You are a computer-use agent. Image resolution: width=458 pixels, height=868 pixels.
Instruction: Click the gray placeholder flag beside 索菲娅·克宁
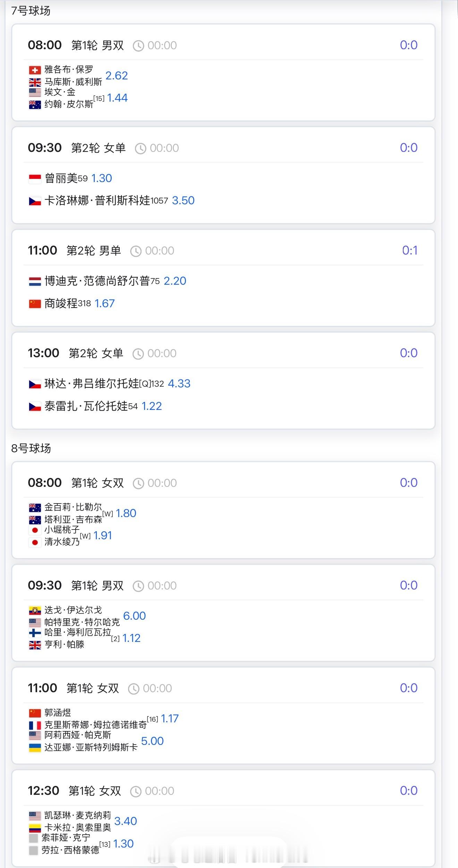click(x=33, y=839)
